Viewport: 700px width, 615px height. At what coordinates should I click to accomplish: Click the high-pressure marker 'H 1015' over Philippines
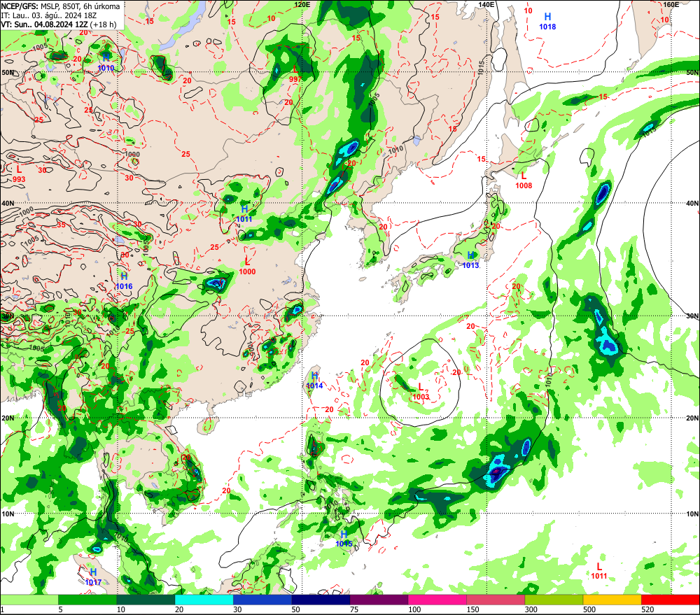(x=344, y=539)
